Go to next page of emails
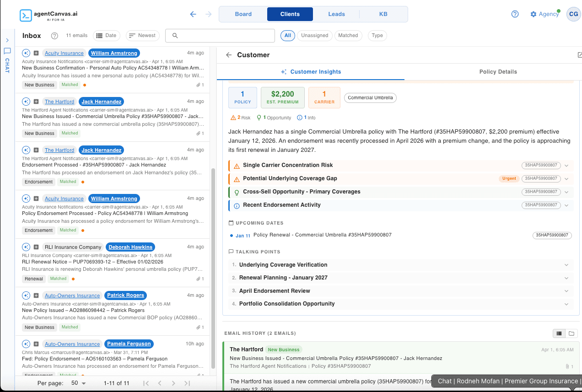This screenshot has width=582, height=392. coord(173,383)
